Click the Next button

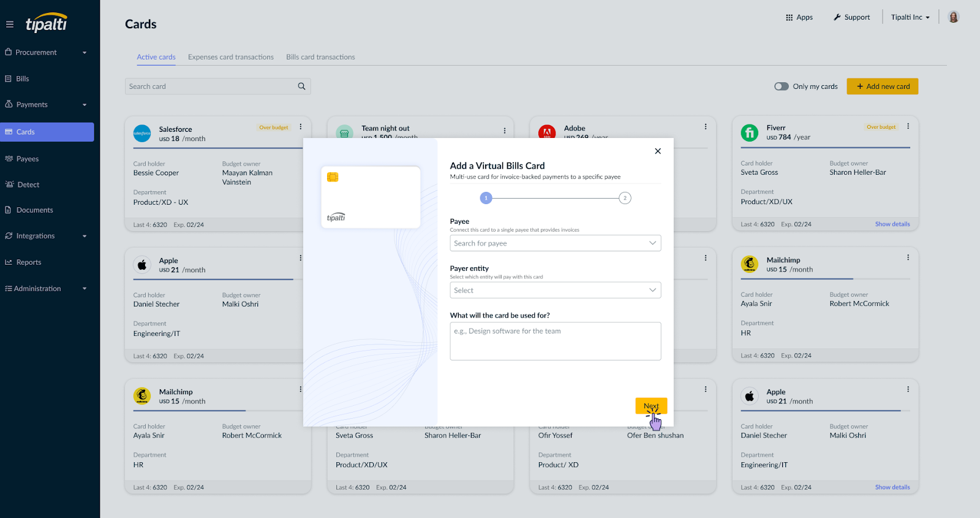(651, 406)
